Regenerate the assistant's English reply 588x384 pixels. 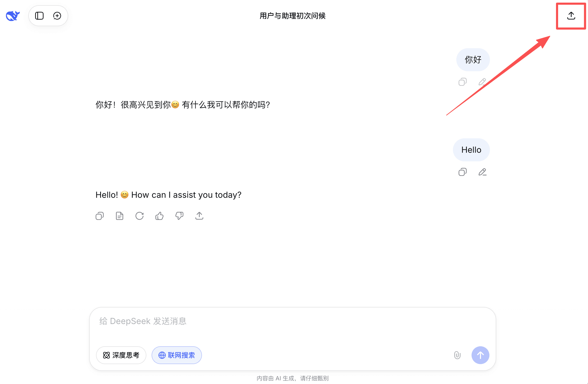(140, 216)
